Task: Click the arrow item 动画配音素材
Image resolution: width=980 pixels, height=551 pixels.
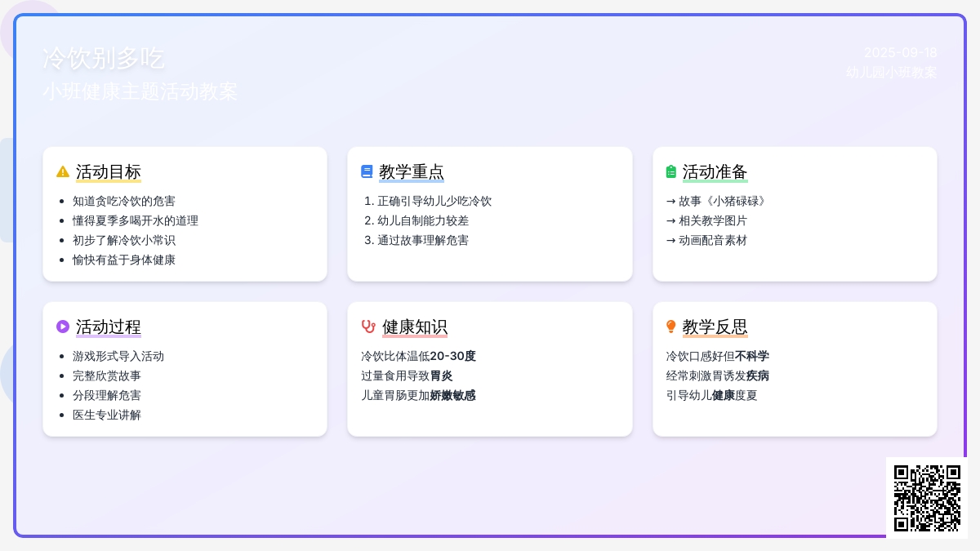Action: 706,240
